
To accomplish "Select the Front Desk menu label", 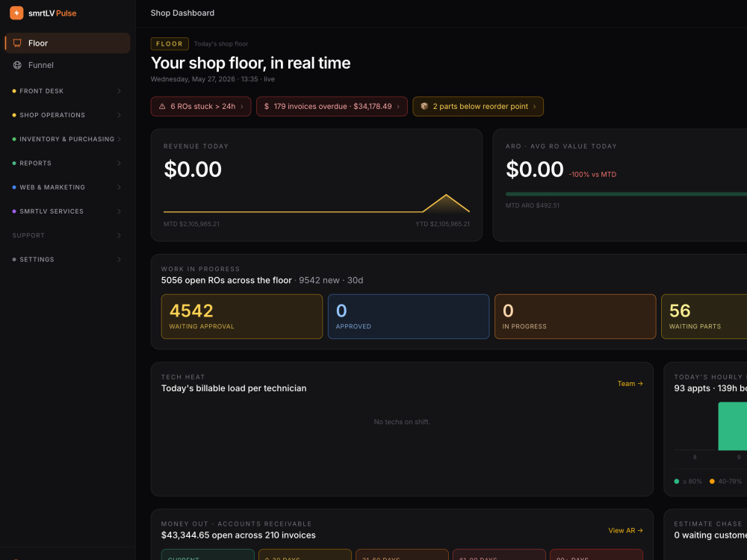I will pyautogui.click(x=41, y=91).
